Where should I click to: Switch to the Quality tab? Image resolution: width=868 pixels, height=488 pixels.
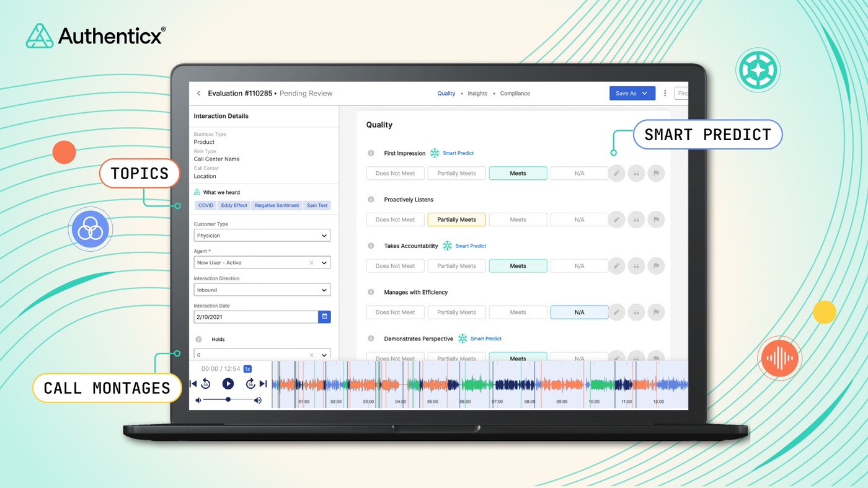[446, 94]
